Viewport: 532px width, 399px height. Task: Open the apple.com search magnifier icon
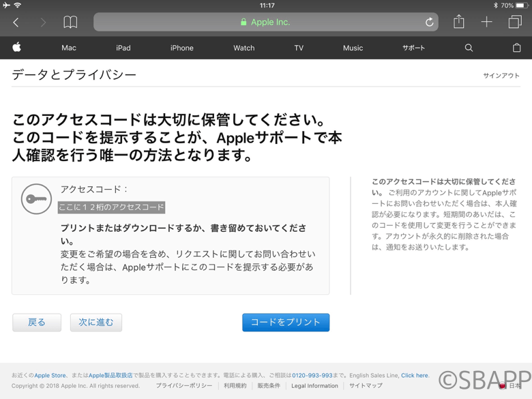[469, 48]
